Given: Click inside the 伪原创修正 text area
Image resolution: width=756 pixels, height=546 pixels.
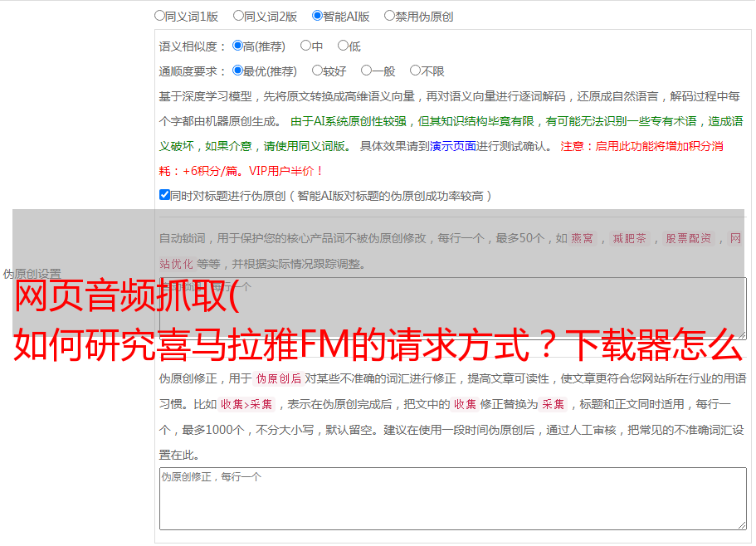Looking at the screenshot, I should (453, 499).
